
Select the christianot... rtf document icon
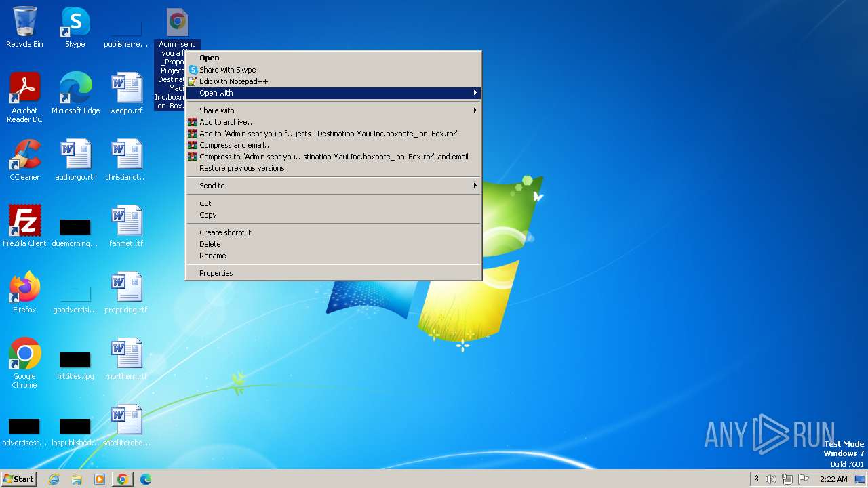[126, 160]
